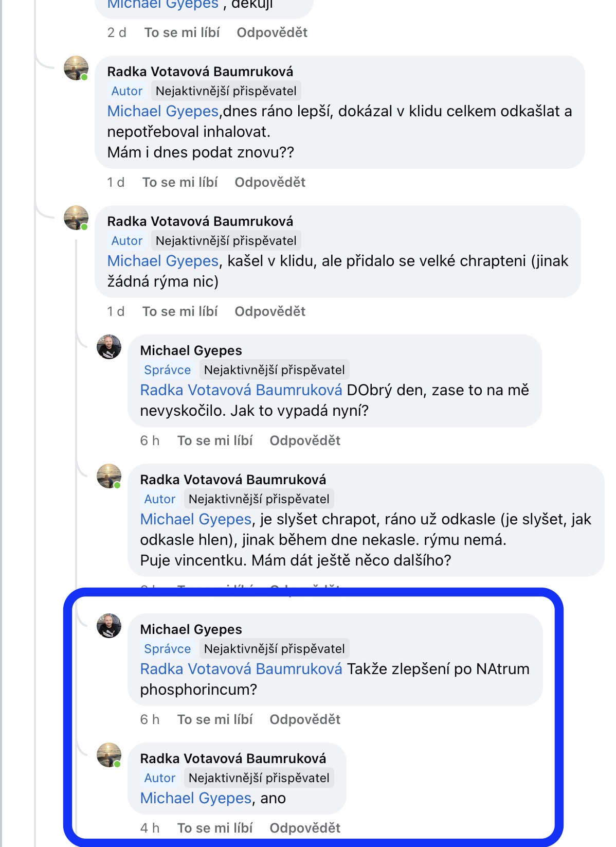Like Michael's 'Jak to vypadá nyní?' comment

tap(215, 440)
